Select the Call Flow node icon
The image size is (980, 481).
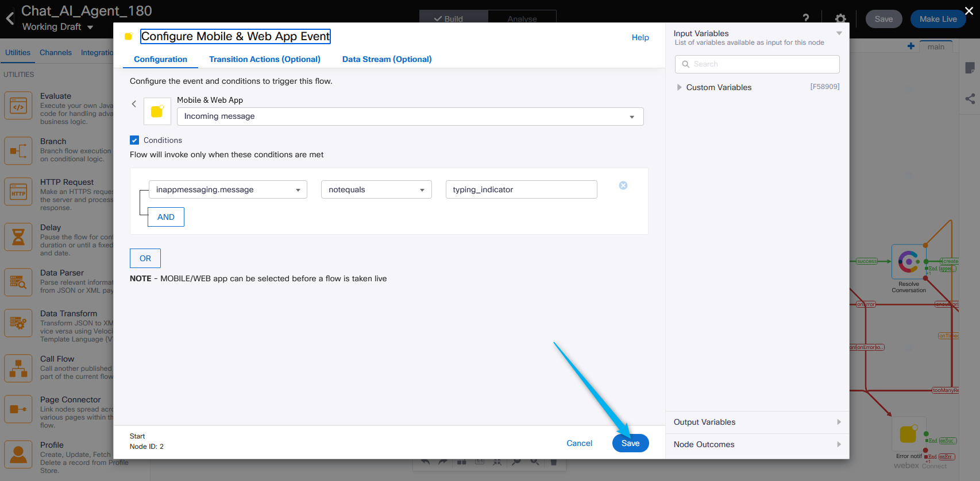point(18,368)
